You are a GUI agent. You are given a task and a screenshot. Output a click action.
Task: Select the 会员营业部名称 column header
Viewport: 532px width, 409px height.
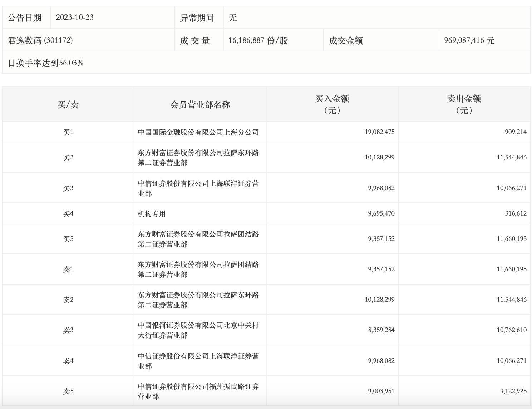pyautogui.click(x=200, y=104)
